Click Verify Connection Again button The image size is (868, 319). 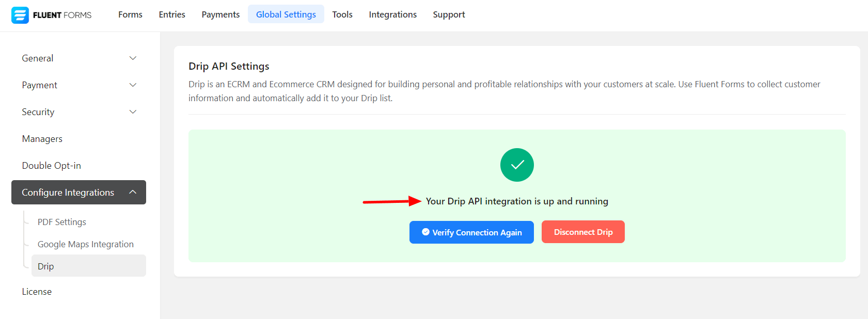click(471, 232)
